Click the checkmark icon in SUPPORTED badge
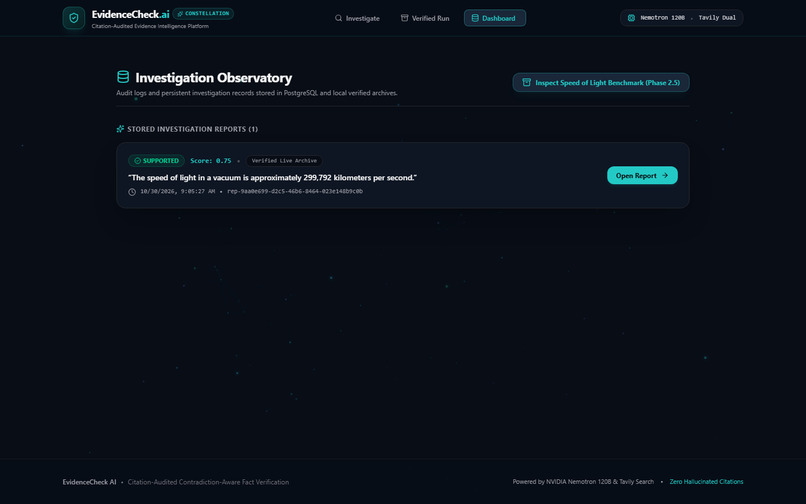This screenshot has width=806, height=504. pos(137,160)
